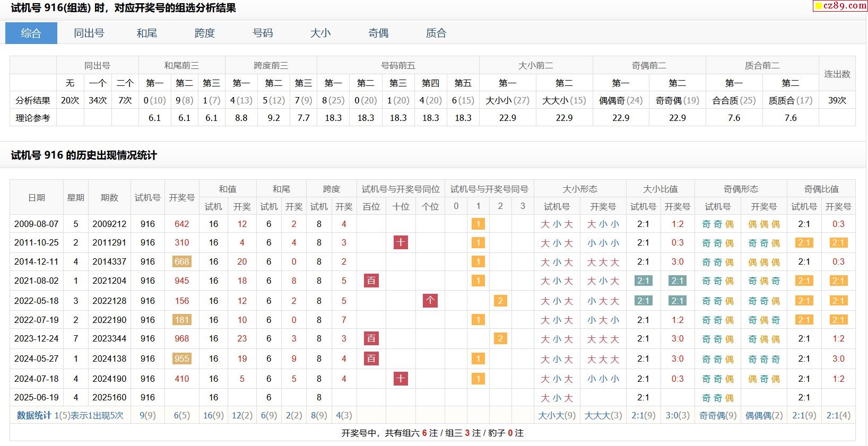868x446 pixels.
Task: Click the orange 1 badge in the 2014-12-11 row
Action: (478, 261)
